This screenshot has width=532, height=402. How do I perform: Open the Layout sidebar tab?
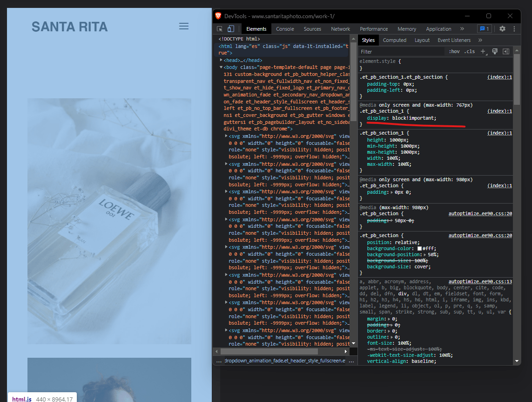point(422,40)
